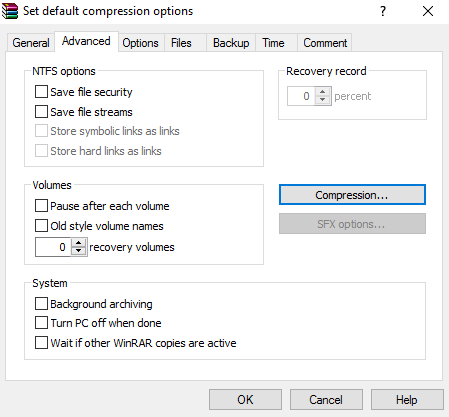The height and width of the screenshot is (417, 449).
Task: Click the question mark help icon
Action: (x=383, y=11)
